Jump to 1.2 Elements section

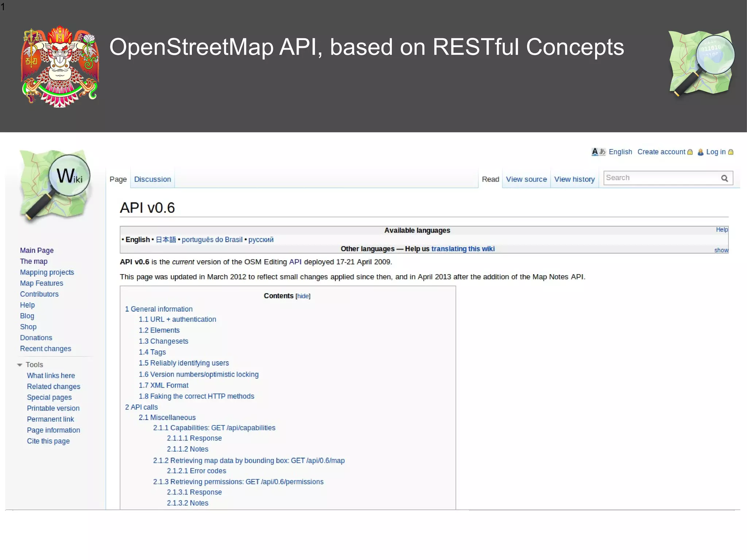(x=159, y=330)
